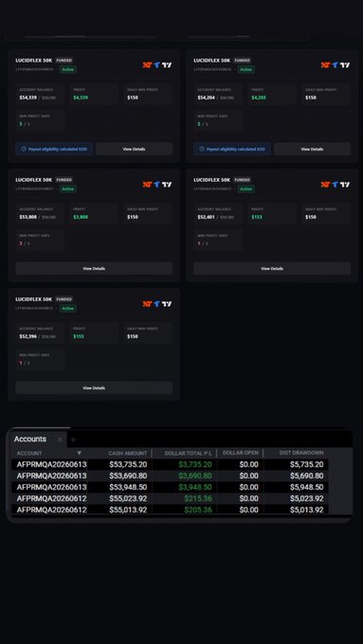The width and height of the screenshot is (363, 644).
Task: Click the TradingView icon on the $53,808 card
Action: [167, 185]
